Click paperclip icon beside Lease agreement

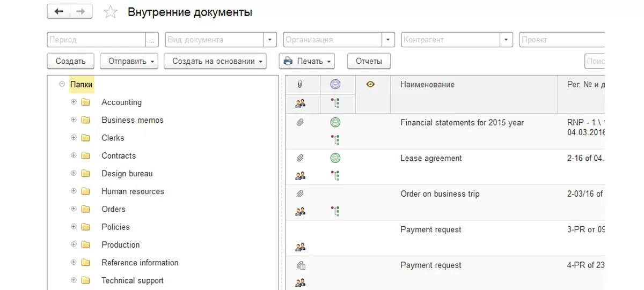[300, 158]
